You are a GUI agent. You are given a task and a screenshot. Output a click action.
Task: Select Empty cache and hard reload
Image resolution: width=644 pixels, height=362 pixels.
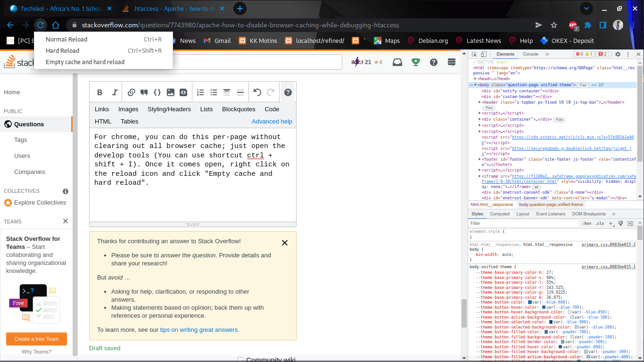(x=104, y=62)
